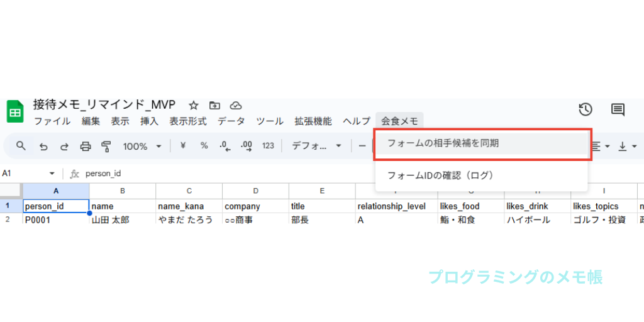Image resolution: width=644 pixels, height=322 pixels.
Task: Print the sheet using the printer icon
Action: tap(86, 146)
